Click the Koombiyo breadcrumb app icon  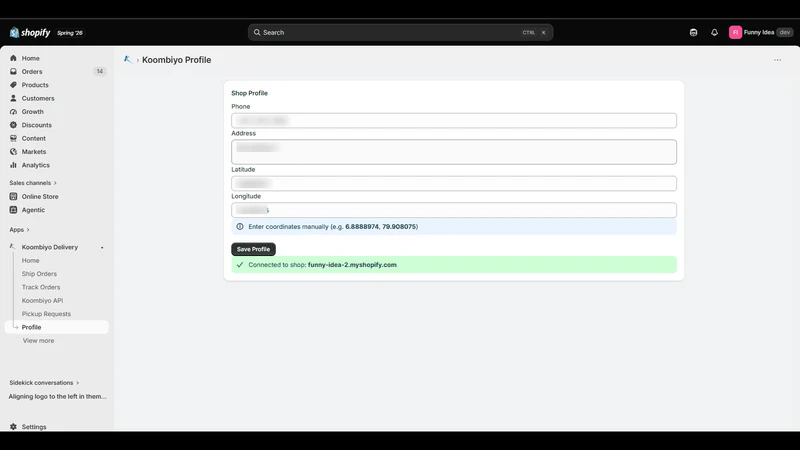pyautogui.click(x=128, y=60)
